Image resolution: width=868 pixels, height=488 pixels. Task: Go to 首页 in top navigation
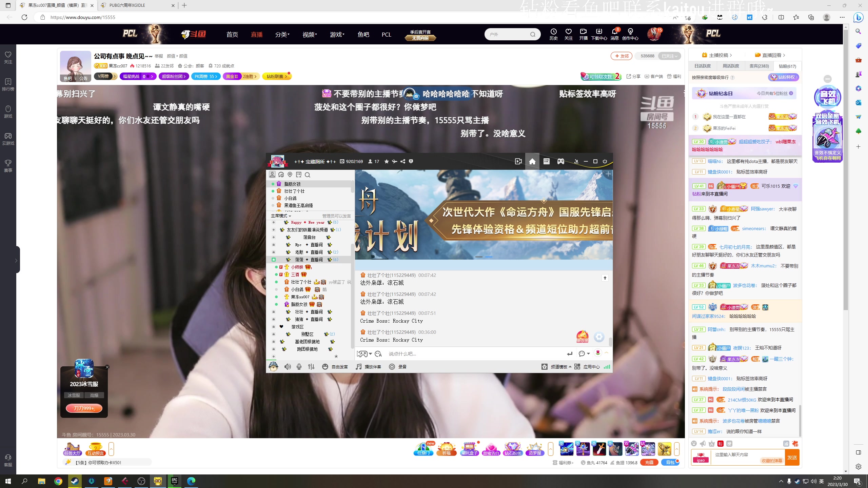click(232, 34)
